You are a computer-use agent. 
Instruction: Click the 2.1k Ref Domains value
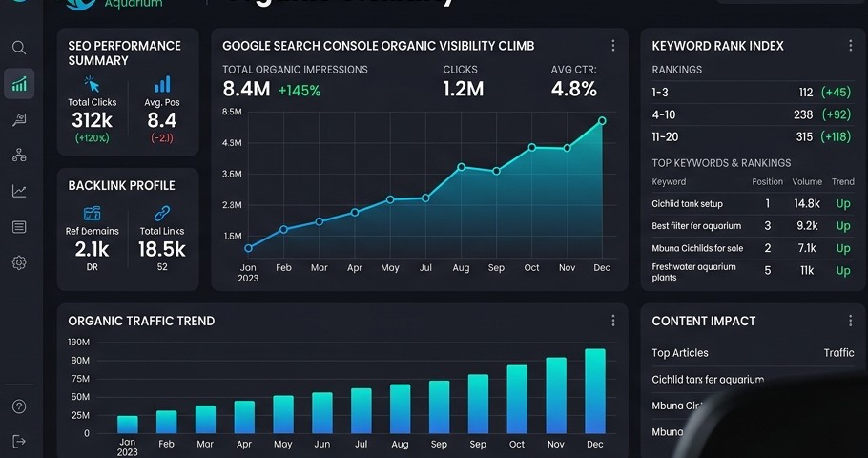[92, 249]
